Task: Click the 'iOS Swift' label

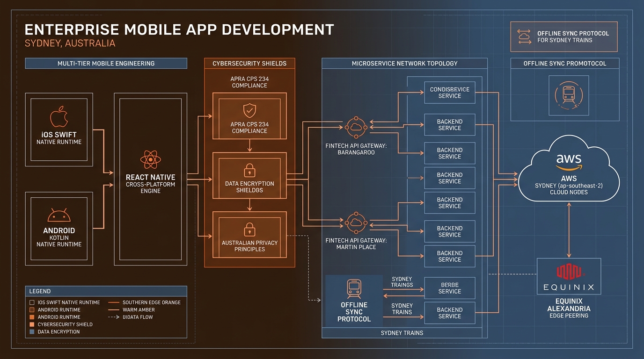Action: click(x=59, y=135)
